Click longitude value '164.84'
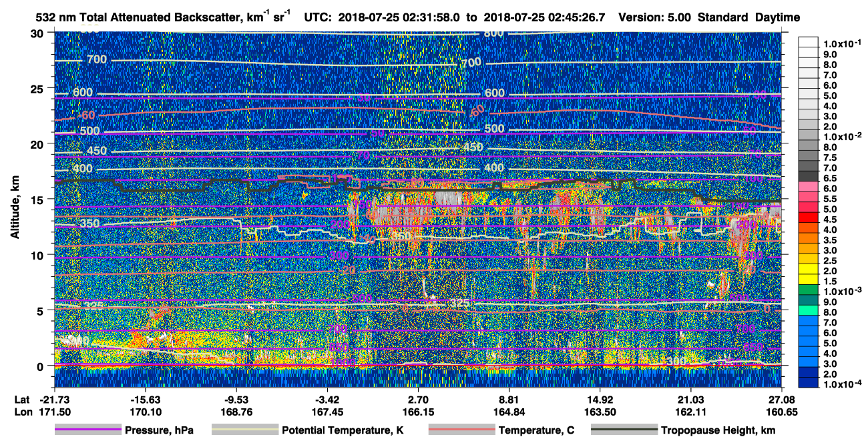 (509, 412)
